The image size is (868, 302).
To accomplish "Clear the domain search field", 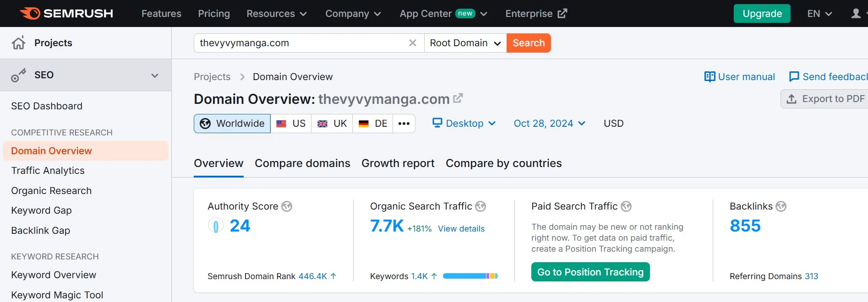I will coord(413,43).
